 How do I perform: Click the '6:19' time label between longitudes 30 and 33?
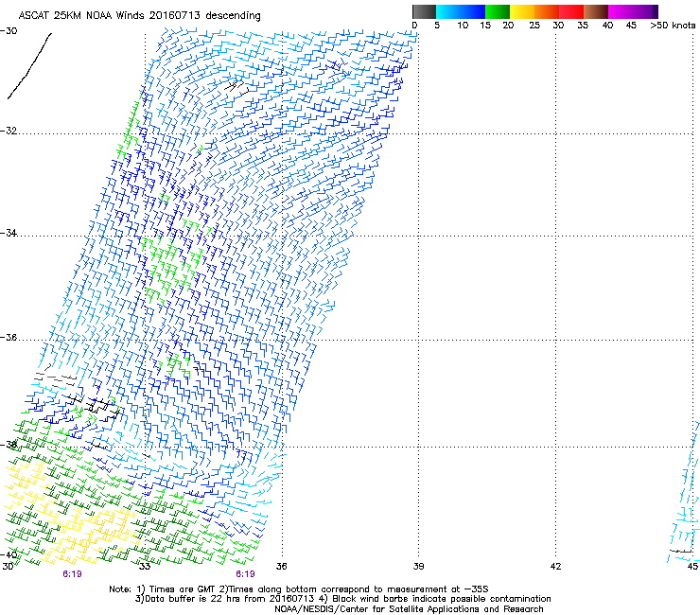(x=72, y=574)
